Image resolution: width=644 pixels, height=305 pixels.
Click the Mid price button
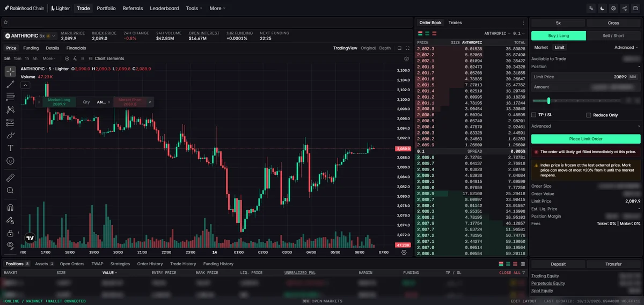[633, 77]
